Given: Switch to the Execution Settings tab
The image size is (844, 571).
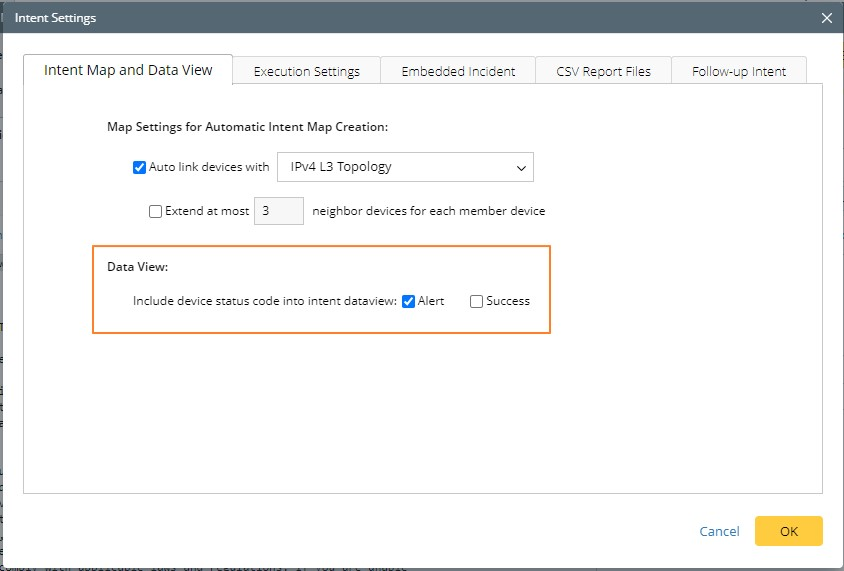Looking at the screenshot, I should point(306,71).
